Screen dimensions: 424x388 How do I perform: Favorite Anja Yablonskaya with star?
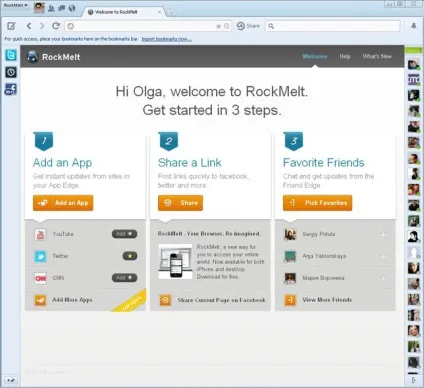pos(383,256)
